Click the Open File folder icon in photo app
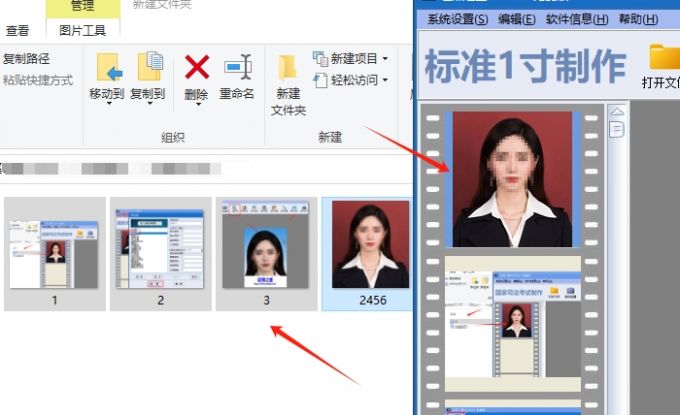 [x=664, y=56]
